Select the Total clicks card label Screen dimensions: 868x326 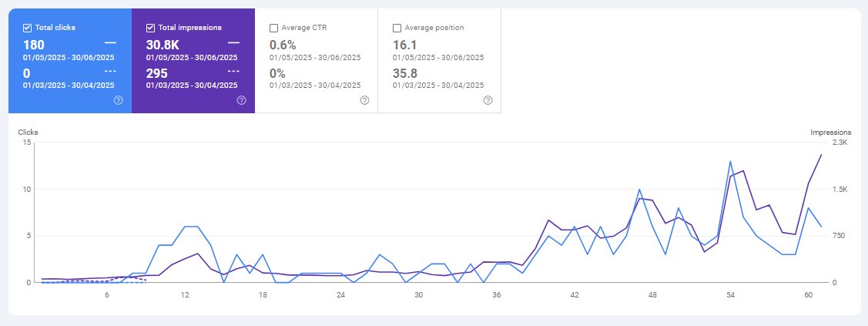pos(55,28)
